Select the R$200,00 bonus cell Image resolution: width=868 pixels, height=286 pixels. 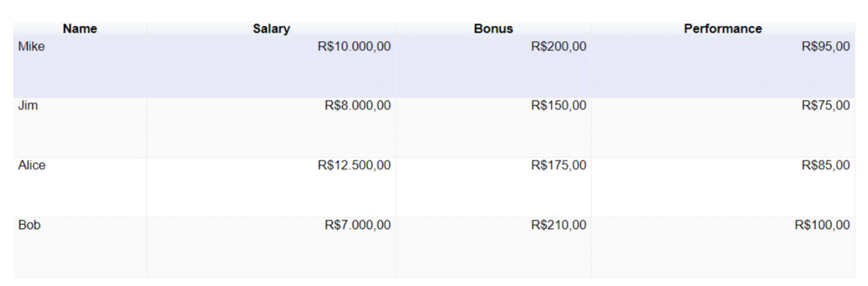(493, 67)
